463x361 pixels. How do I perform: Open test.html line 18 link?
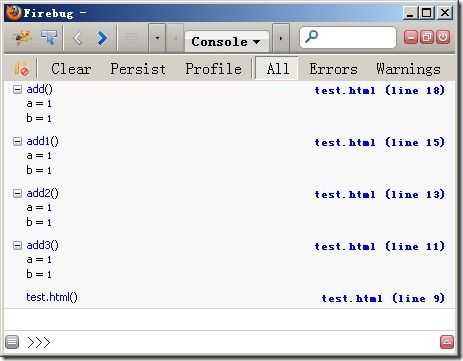tap(380, 90)
